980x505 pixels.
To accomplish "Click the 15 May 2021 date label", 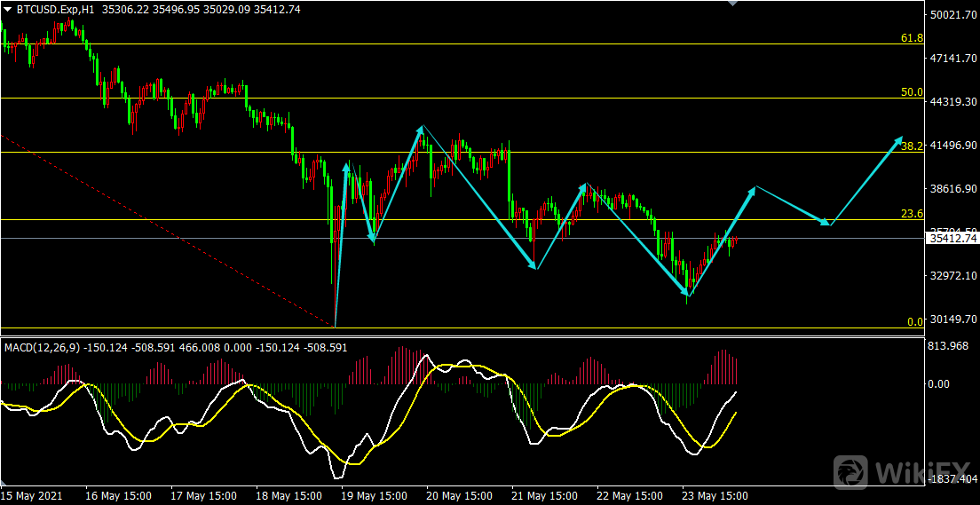I will coord(32,495).
